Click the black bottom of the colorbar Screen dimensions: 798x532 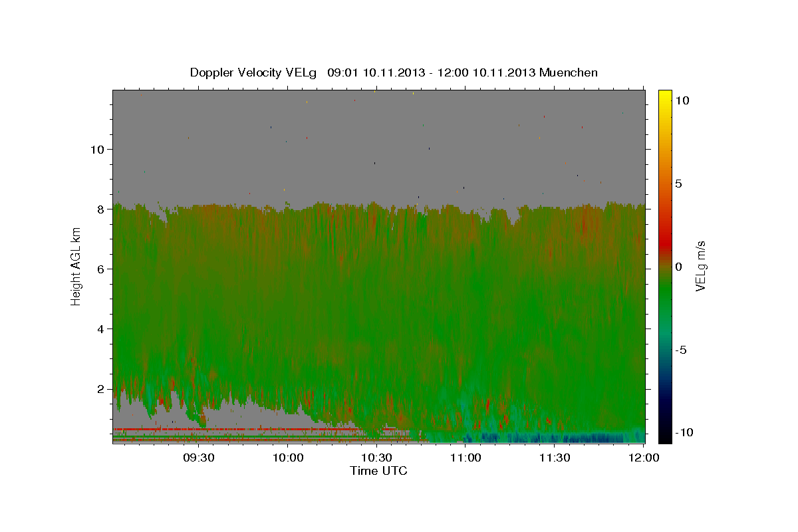665,436
